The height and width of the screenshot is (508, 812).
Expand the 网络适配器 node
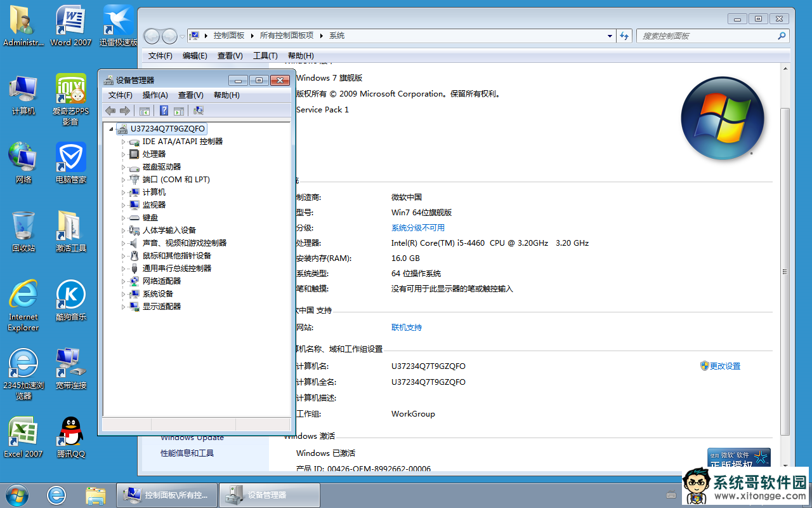(124, 281)
